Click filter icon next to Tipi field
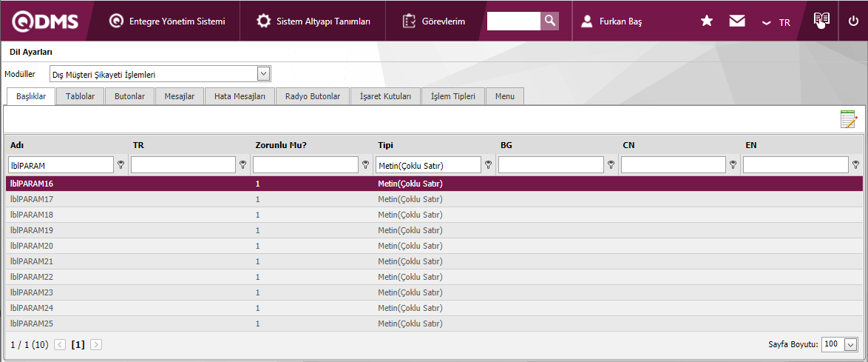Screen dimensions: 868x362 [488, 165]
